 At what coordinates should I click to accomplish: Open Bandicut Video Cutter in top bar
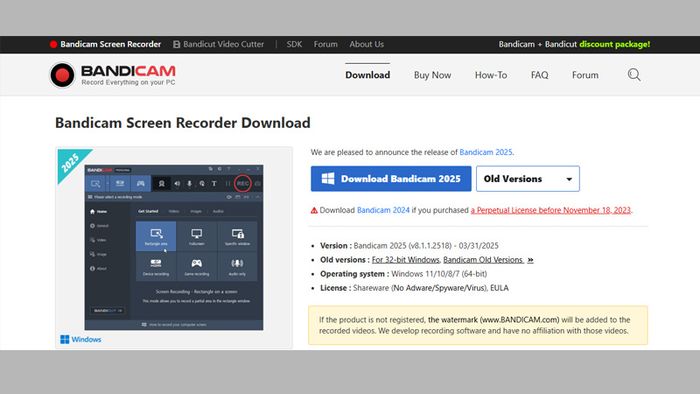coord(218,44)
